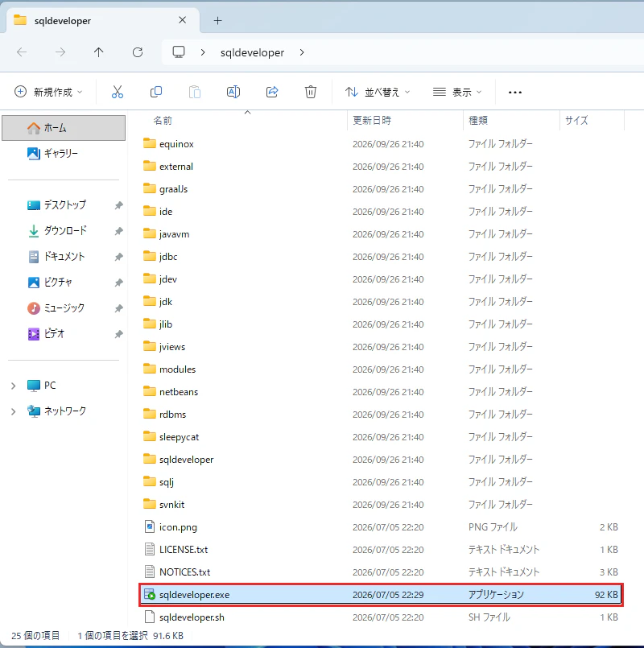
Task: Select the sqldeveloper.exe application icon
Action: (149, 594)
